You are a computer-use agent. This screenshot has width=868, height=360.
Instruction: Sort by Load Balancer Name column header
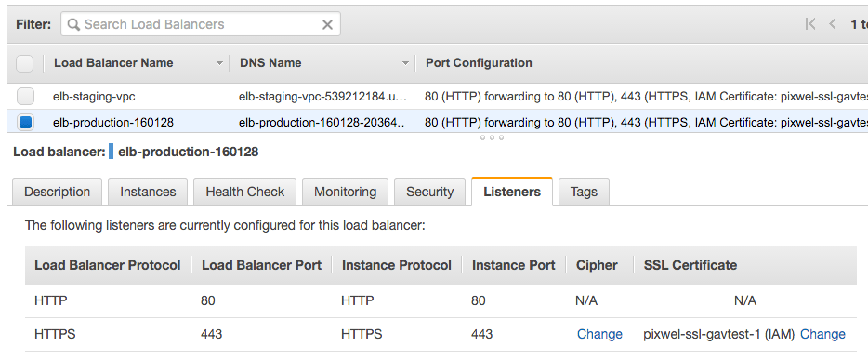point(113,63)
